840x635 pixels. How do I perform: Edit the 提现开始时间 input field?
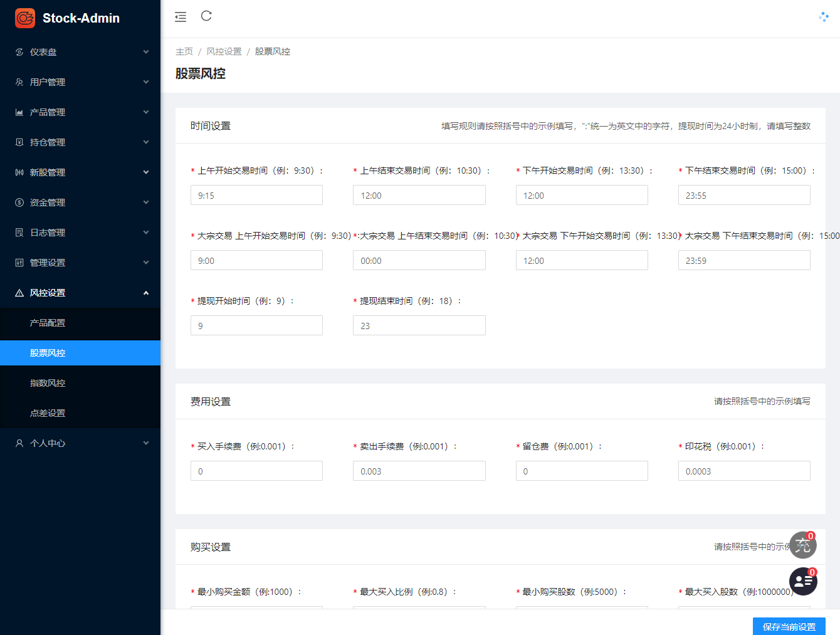(256, 325)
